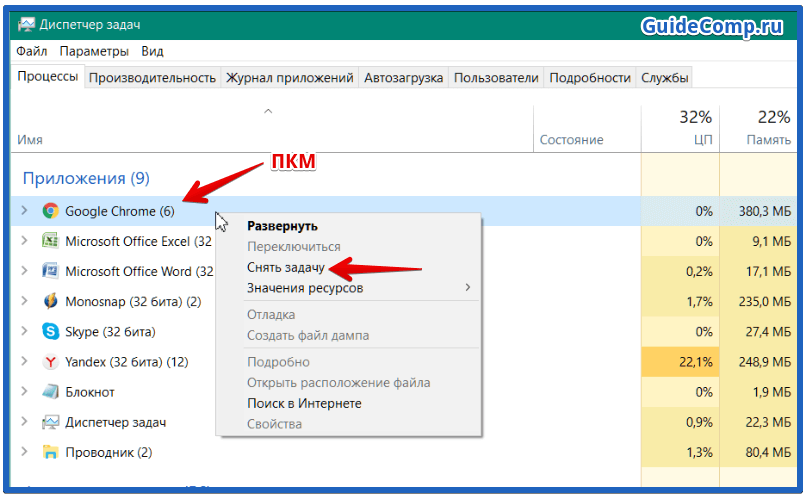This screenshot has width=808, height=497.
Task: Select the Проводник (2) row name
Action: [x=109, y=452]
